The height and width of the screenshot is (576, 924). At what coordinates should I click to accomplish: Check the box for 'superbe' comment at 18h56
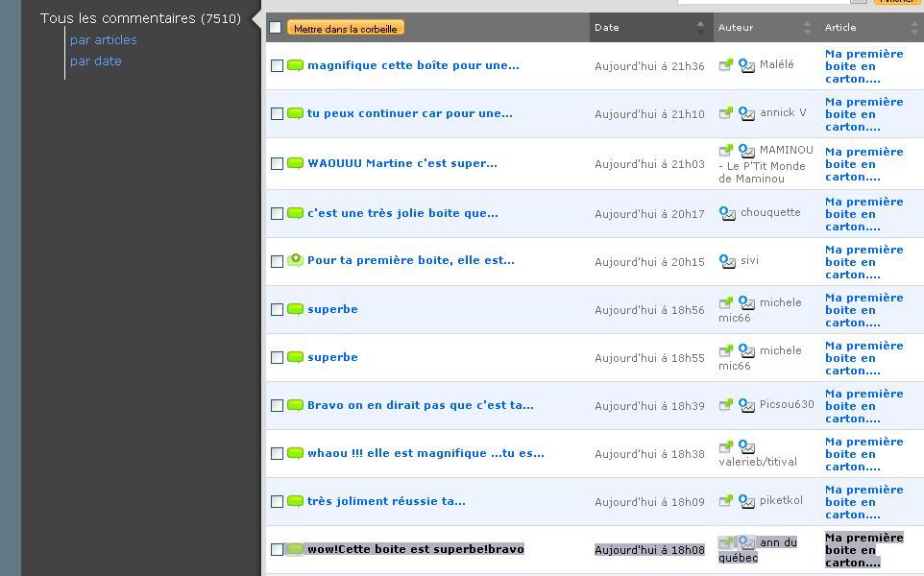point(277,310)
